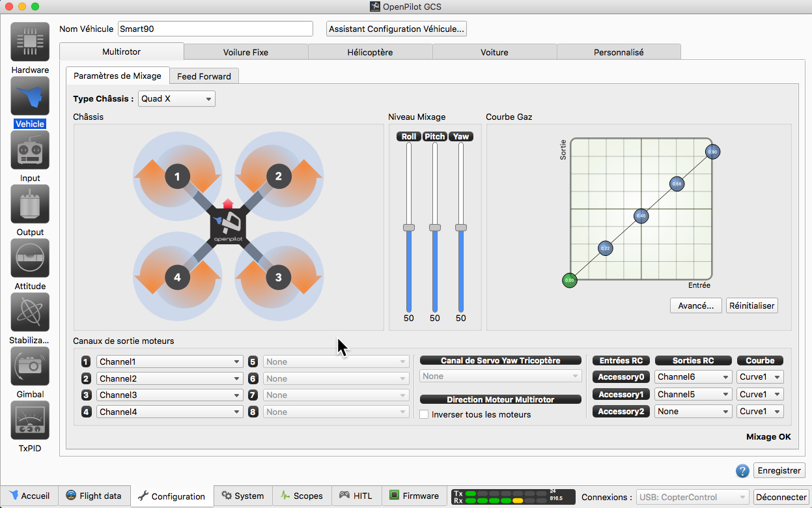Open the Accessory2 Curve1 dropdown
This screenshot has height=508, width=812.
[760, 411]
